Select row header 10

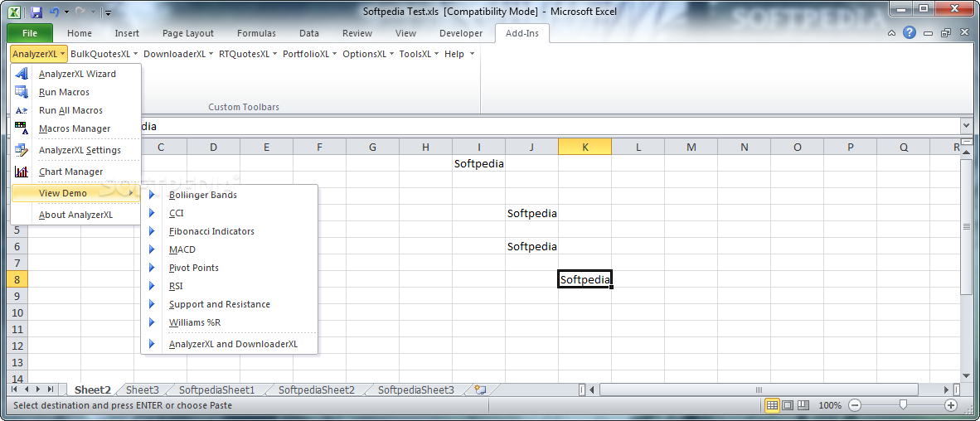[x=17, y=312]
